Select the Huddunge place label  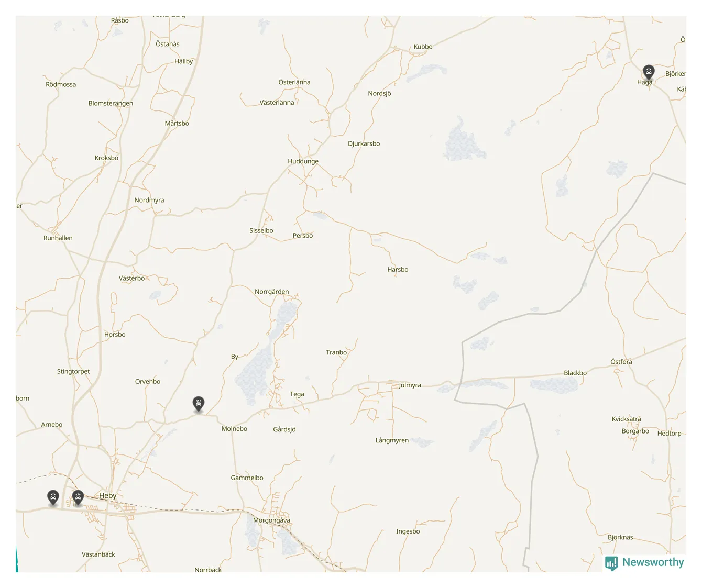click(x=303, y=161)
